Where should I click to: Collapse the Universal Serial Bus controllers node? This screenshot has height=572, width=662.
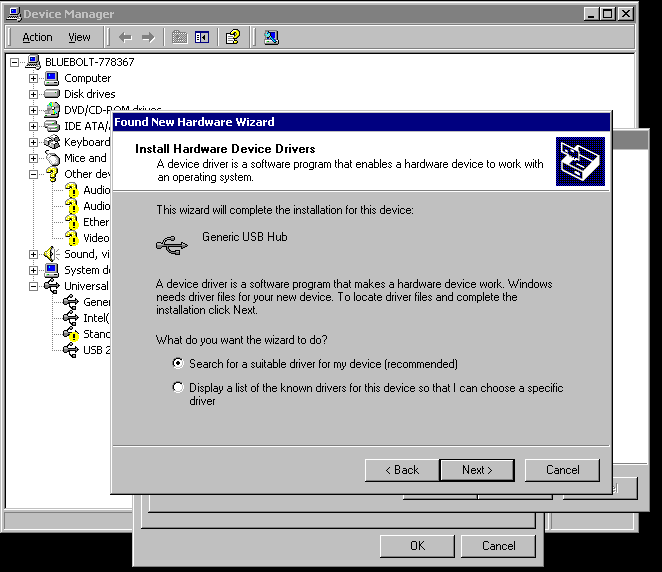click(x=33, y=286)
